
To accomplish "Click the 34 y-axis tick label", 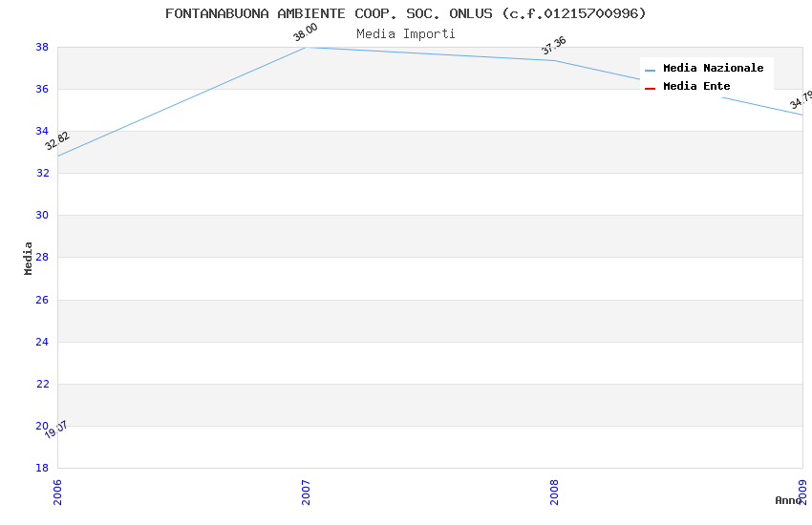I will pos(42,131).
